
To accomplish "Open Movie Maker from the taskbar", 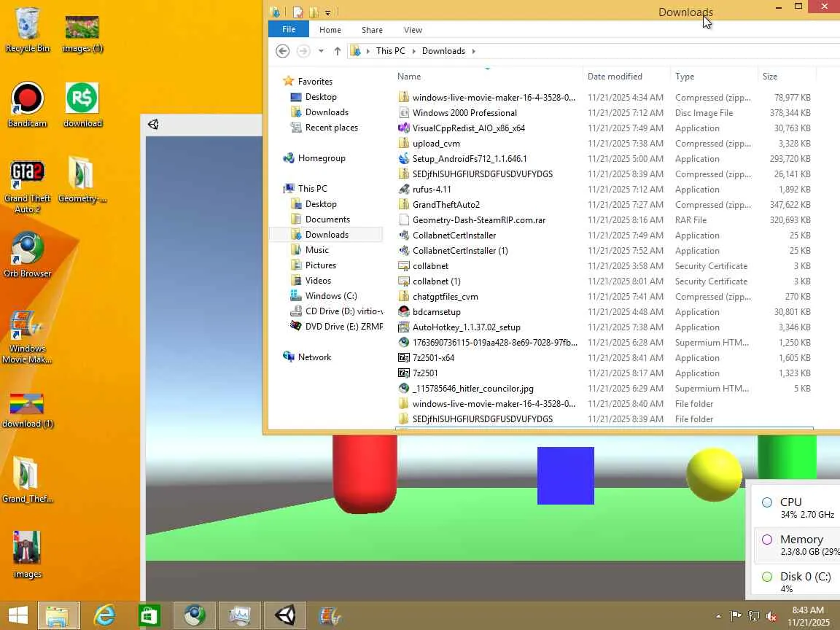I will coord(330,615).
